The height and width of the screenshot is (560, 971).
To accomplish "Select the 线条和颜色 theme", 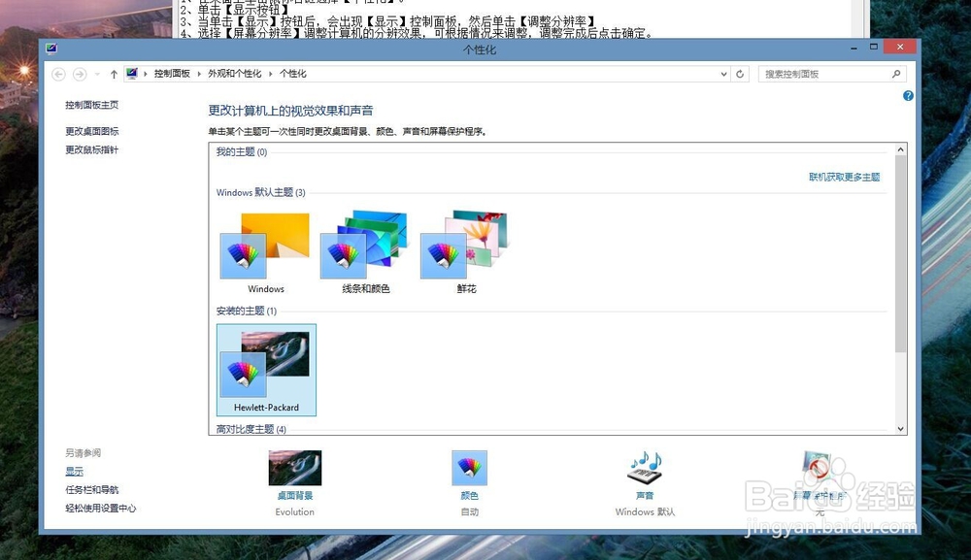I will 365,253.
